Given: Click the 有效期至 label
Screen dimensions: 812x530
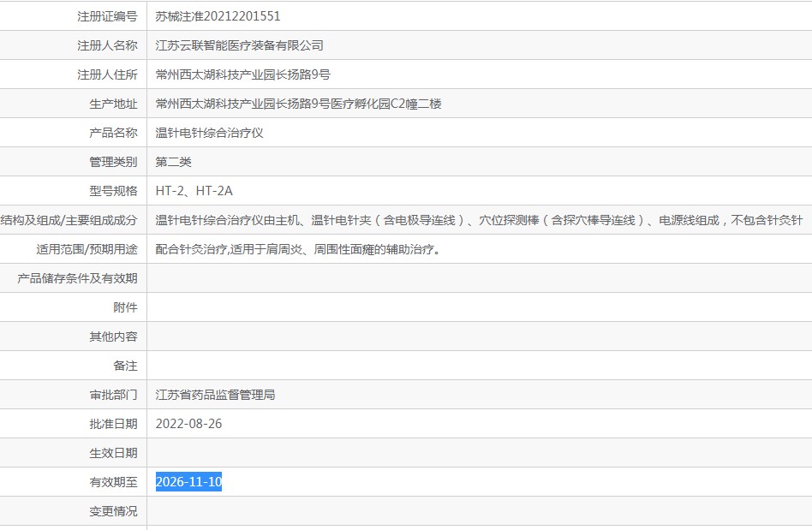Looking at the screenshot, I should click(113, 482).
